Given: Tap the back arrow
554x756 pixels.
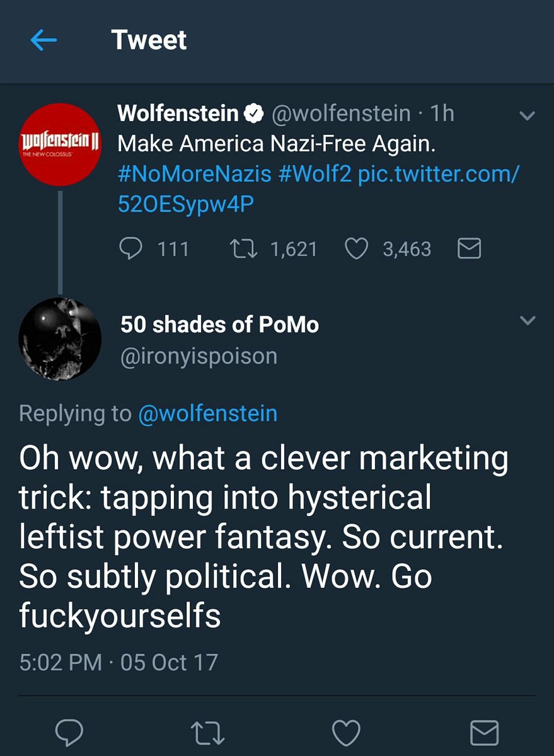Looking at the screenshot, I should (43, 41).
